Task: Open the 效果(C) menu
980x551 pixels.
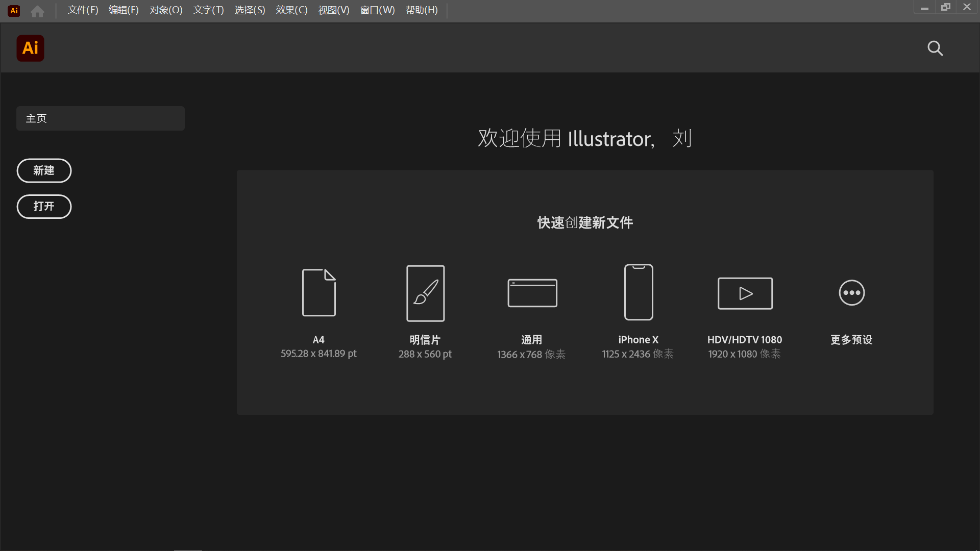Action: [291, 10]
